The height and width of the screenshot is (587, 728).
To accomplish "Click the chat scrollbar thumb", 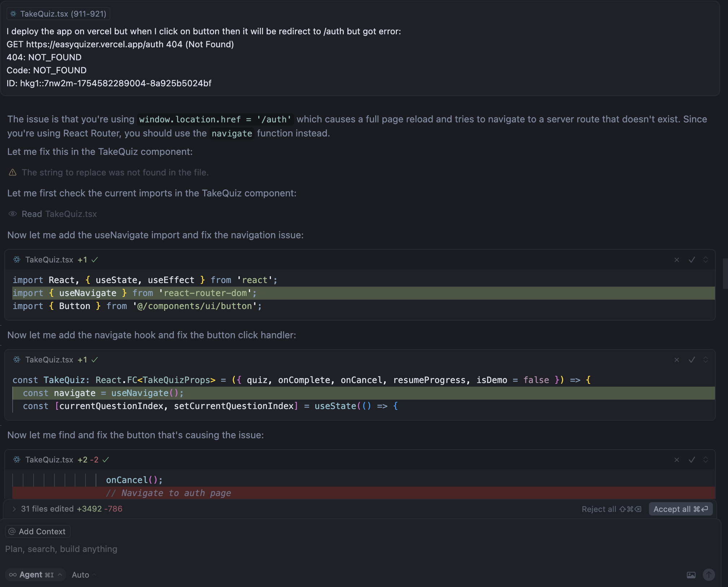I will pyautogui.click(x=725, y=273).
